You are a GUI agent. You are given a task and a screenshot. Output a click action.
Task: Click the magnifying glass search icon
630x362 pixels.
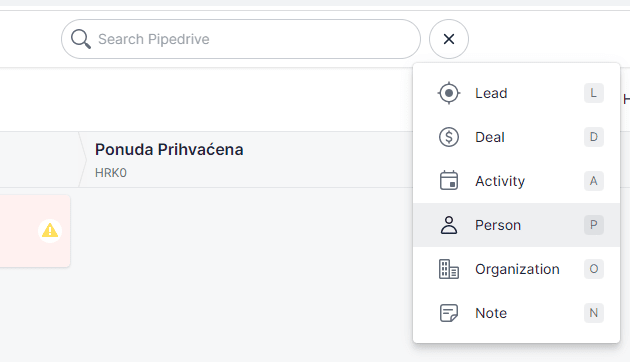coord(81,39)
